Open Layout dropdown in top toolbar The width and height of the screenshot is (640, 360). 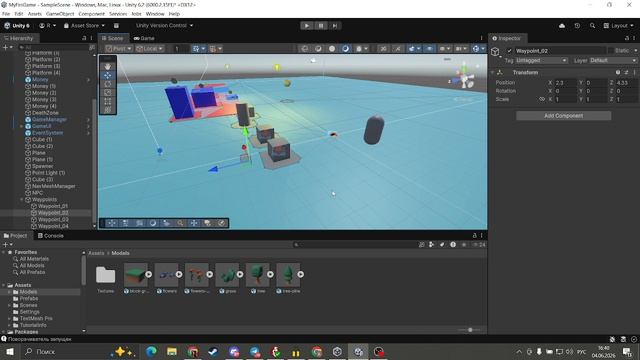coord(618,25)
